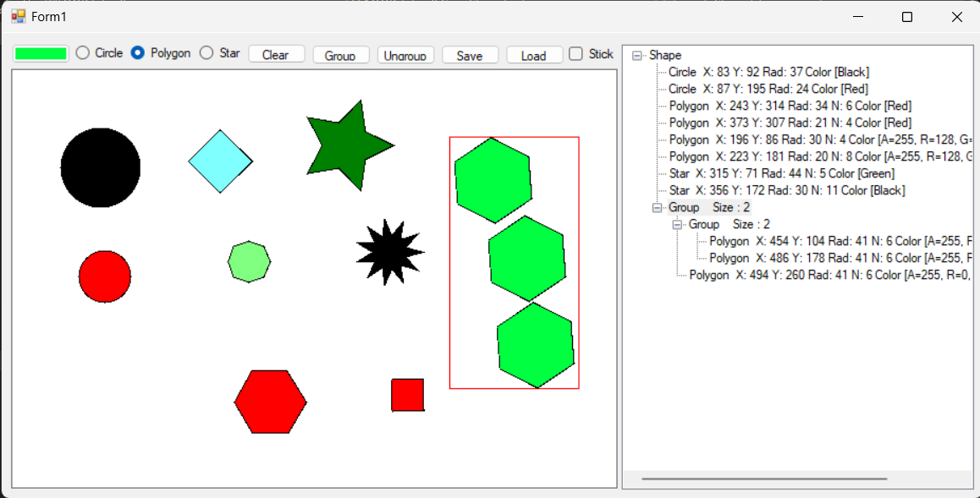Click the cyan diamond shape on the canvas
Screen dimensions: 980x498
click(x=220, y=159)
